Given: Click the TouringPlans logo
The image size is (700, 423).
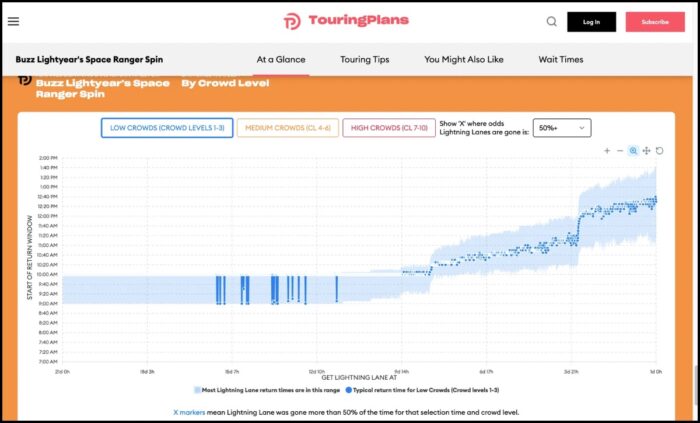Looking at the screenshot, I should point(346,21).
